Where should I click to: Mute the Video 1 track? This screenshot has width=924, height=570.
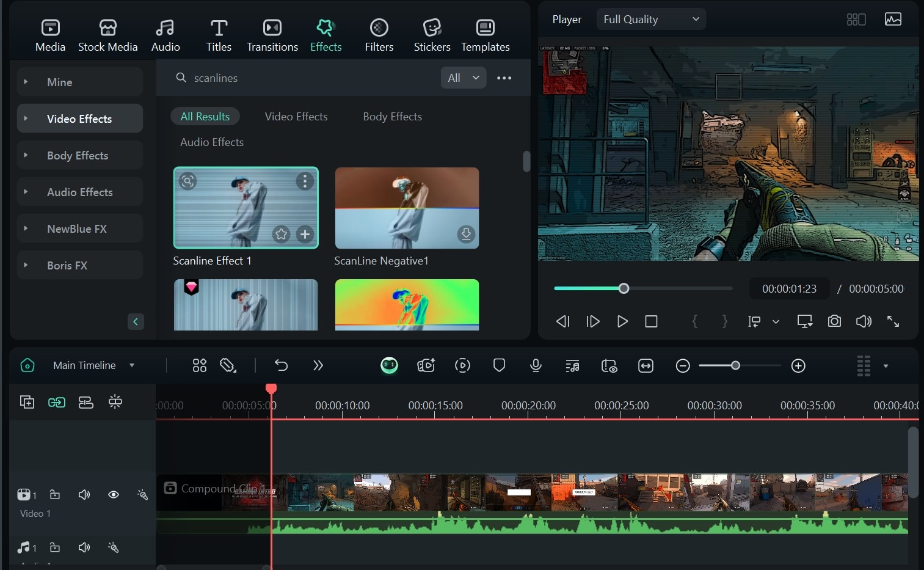tap(84, 494)
